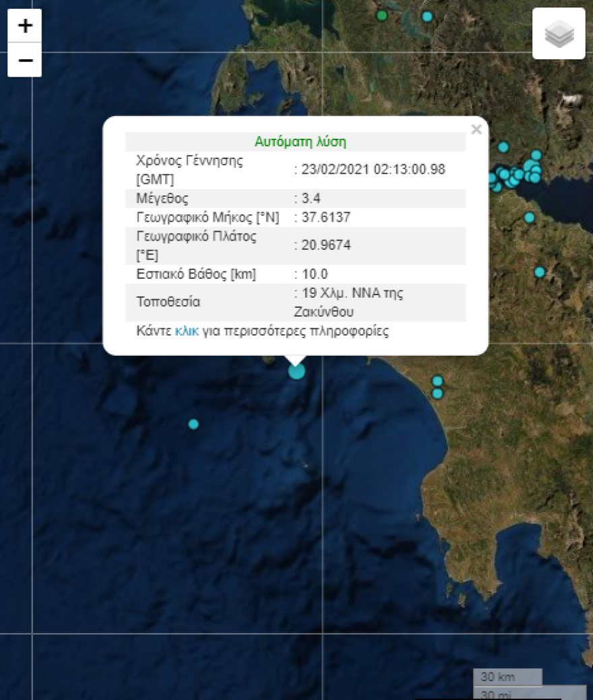Image resolution: width=593 pixels, height=700 pixels.
Task: Click the lower marker of the west-coast pair
Action: pyautogui.click(x=437, y=393)
